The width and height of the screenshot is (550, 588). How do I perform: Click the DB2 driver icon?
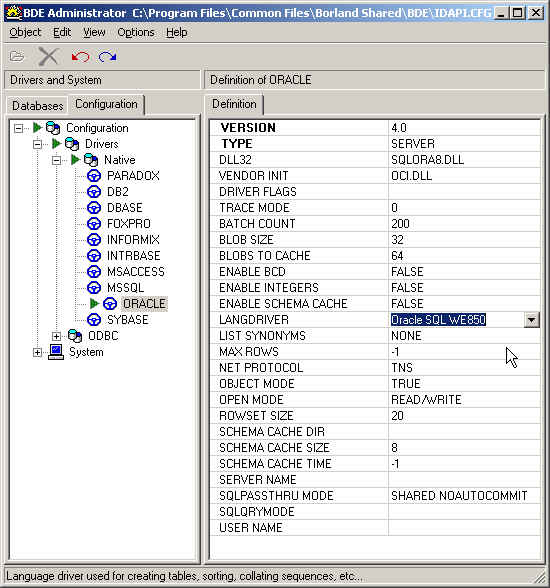pos(94,192)
